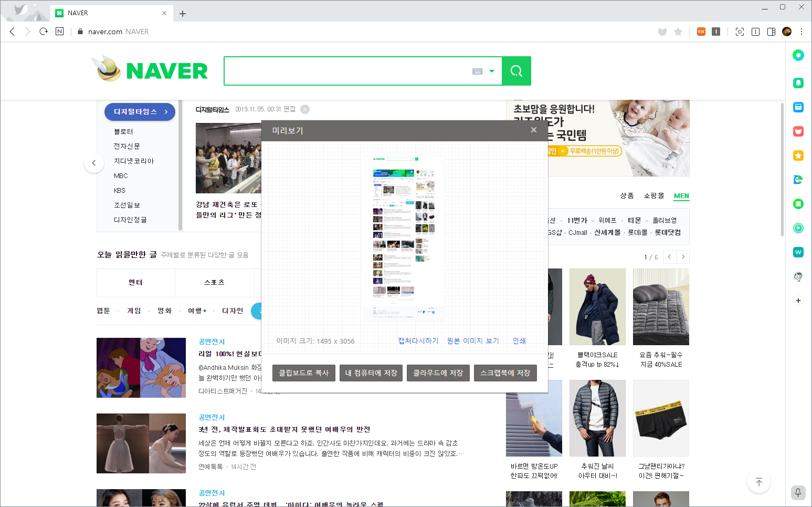Click the 클라우드에 저장 button
812x507 pixels.
tap(438, 373)
